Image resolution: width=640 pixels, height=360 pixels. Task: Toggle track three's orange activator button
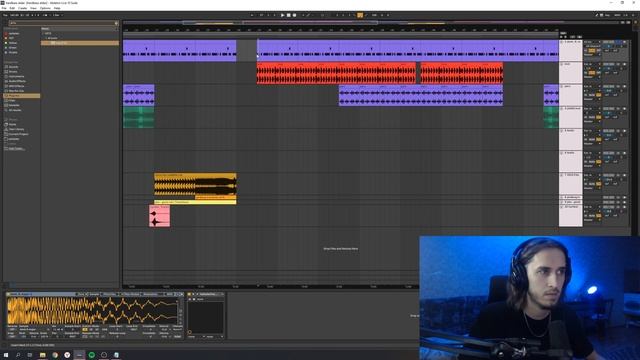pos(598,95)
